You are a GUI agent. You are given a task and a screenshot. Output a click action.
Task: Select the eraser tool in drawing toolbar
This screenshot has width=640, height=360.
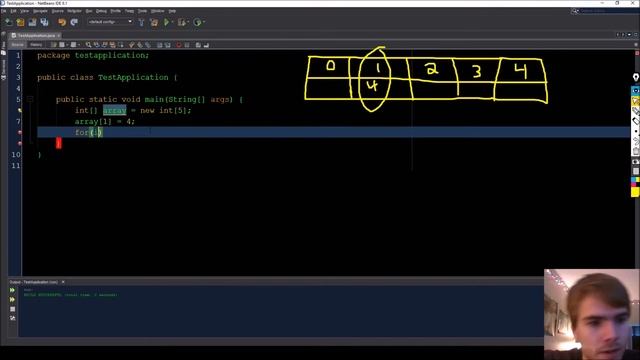[636, 121]
